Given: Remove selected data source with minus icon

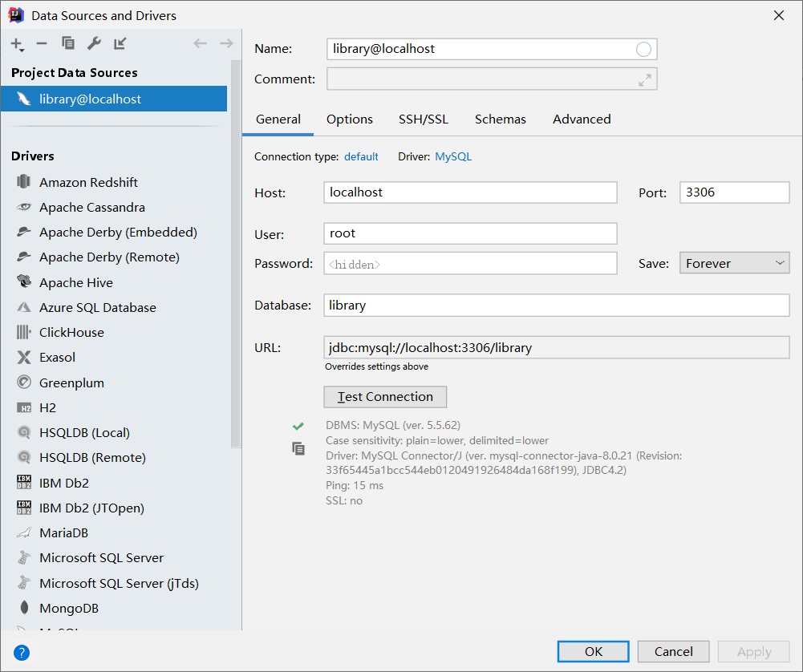Looking at the screenshot, I should tap(42, 44).
